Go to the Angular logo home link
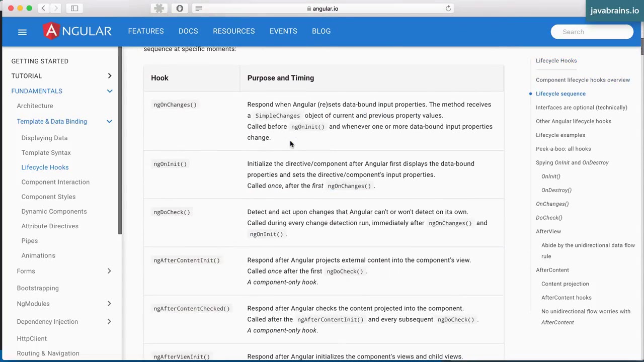 [x=77, y=31]
